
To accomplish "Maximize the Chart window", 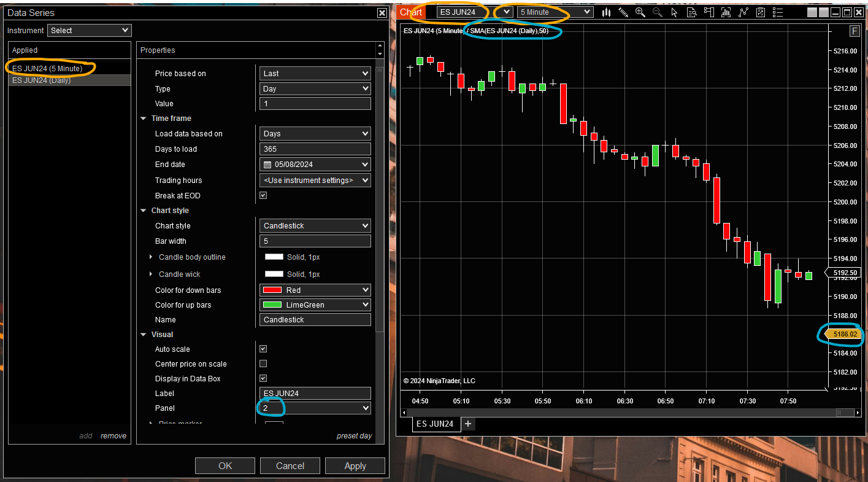I will coord(847,12).
